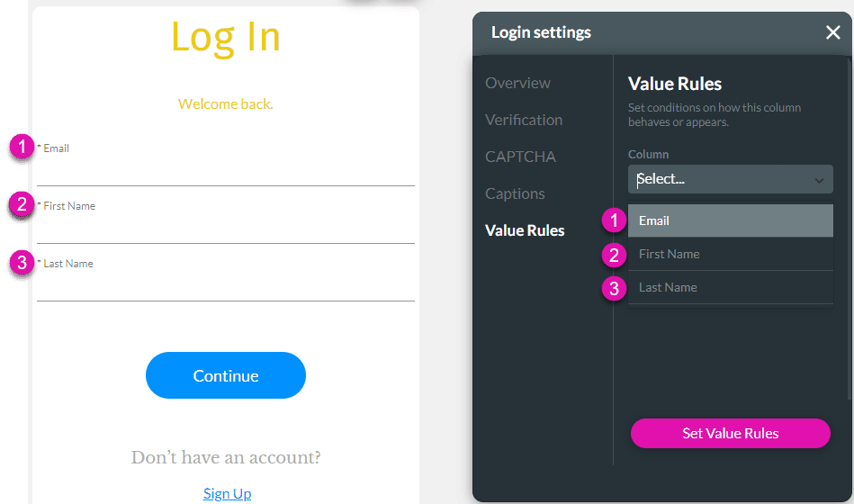Choose Last Name from the column dropdown list
Image resolution: width=854 pixels, height=504 pixels.
tap(730, 287)
